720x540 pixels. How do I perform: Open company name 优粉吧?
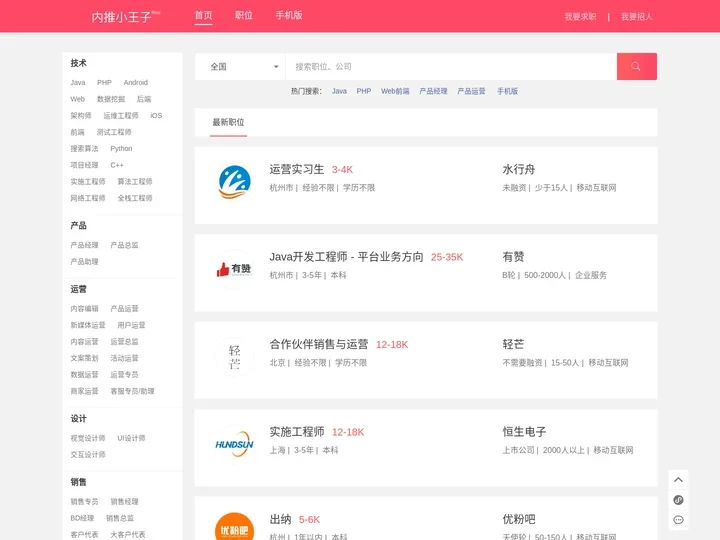coord(519,519)
